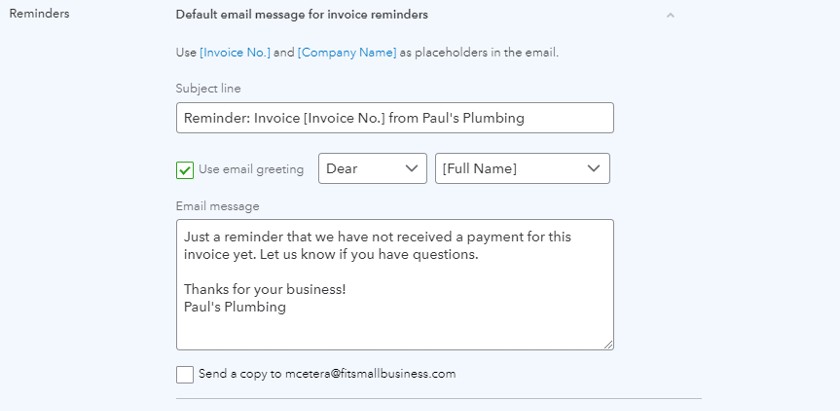The width and height of the screenshot is (840, 411).
Task: Click the arrow icon on Dear dropdown
Action: pyautogui.click(x=411, y=168)
